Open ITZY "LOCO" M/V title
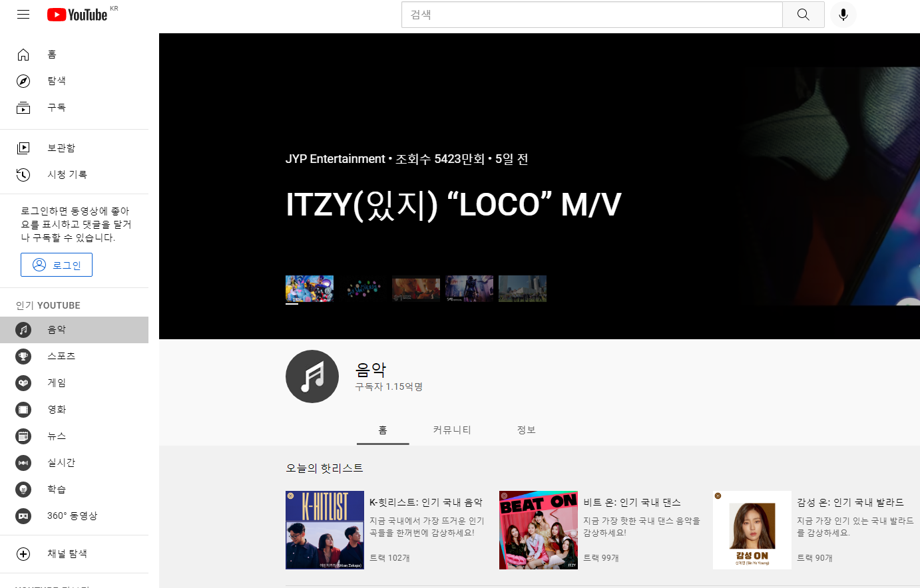920x588 pixels. tap(453, 205)
